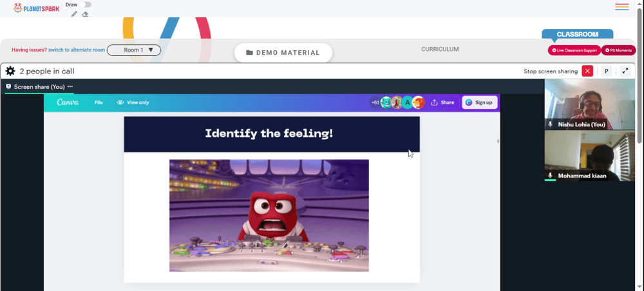Click the teal monster viewer avatar
This screenshot has height=291, width=644.
pyautogui.click(x=386, y=102)
